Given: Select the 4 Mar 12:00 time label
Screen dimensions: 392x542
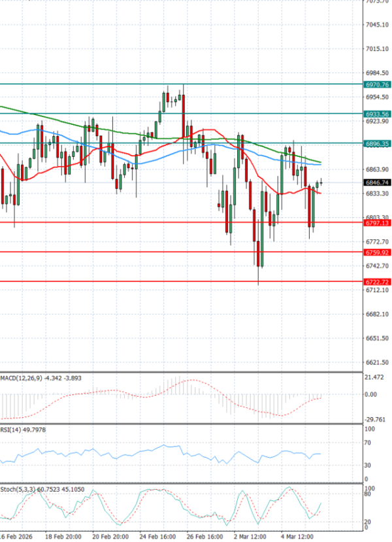Looking at the screenshot, I should [299, 535].
